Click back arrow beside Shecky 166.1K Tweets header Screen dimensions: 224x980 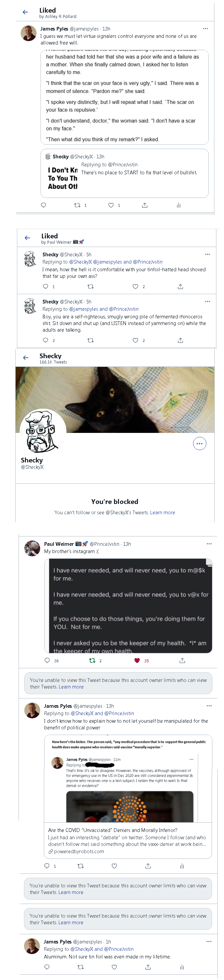click(26, 358)
